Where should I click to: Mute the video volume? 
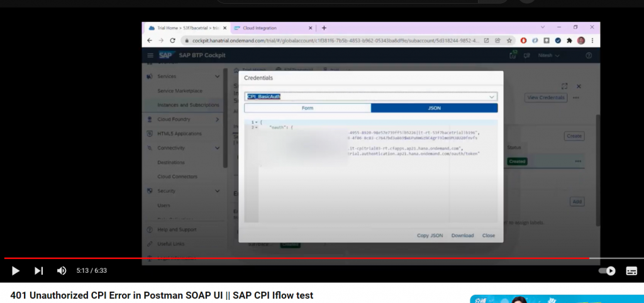pos(62,270)
